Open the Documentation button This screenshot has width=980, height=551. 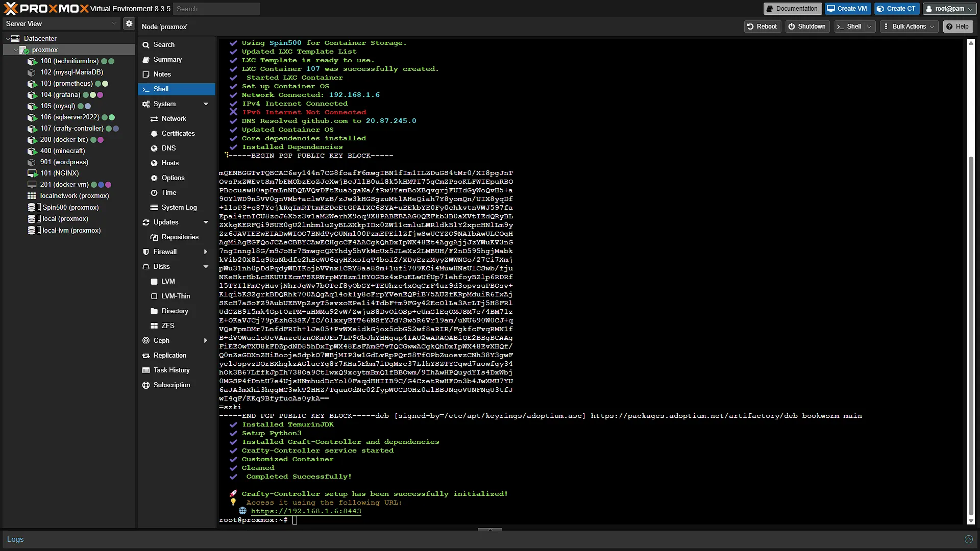coord(792,9)
